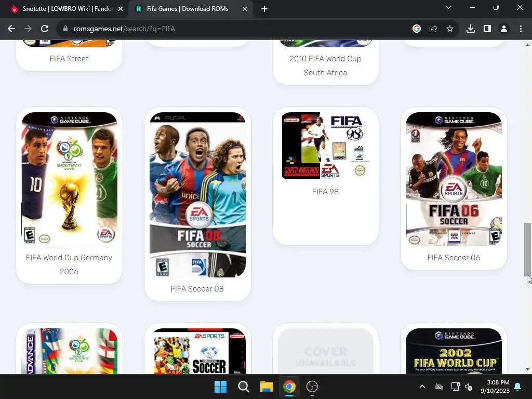
Task: Select FIFA 08 Soccer PSP cover
Action: point(197,194)
